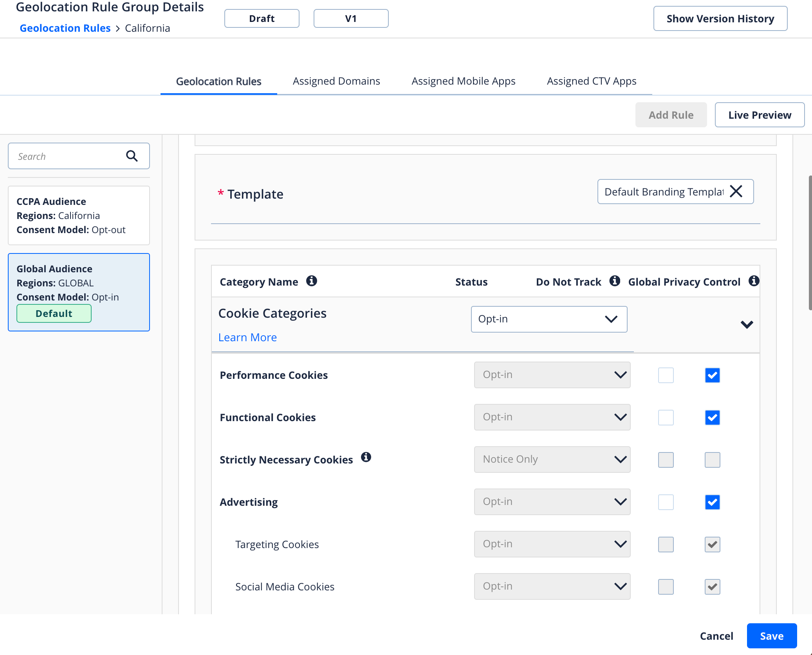Click the Learn More link
The height and width of the screenshot is (655, 812).
(248, 337)
